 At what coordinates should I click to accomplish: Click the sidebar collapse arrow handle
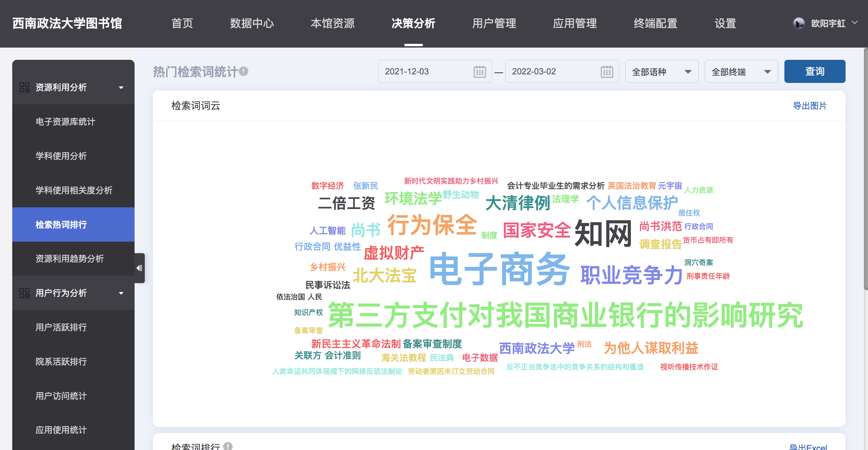pos(139,268)
